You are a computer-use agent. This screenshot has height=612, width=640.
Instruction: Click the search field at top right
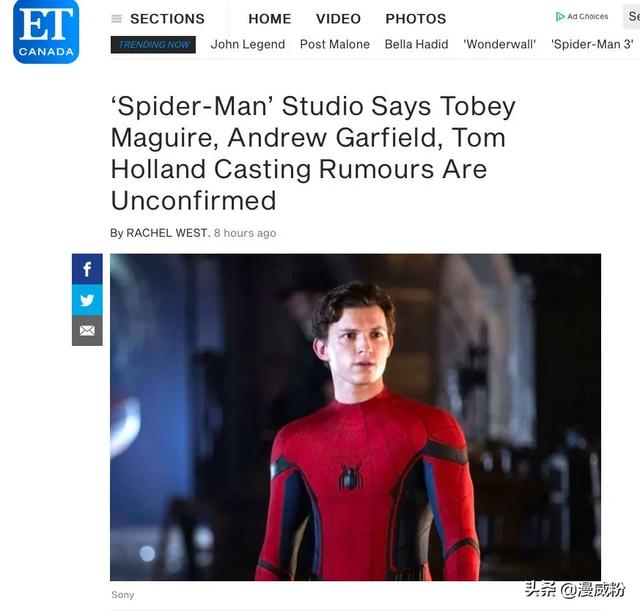coord(631,17)
